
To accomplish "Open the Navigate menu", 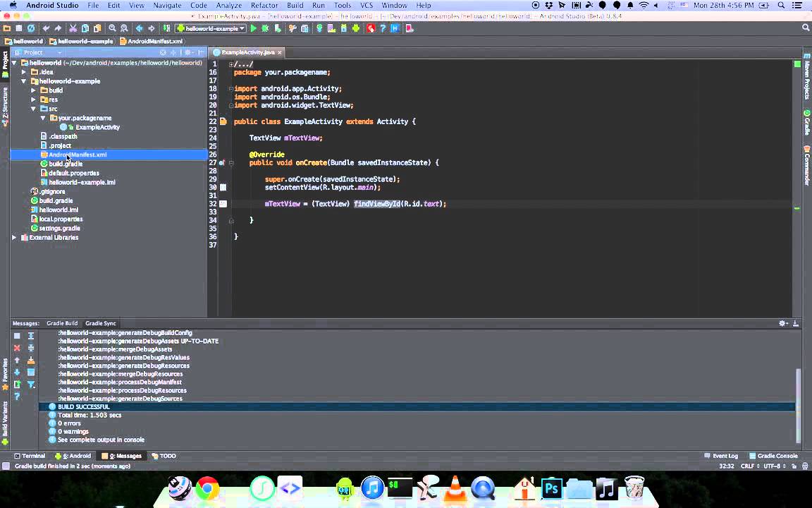I will tap(167, 5).
